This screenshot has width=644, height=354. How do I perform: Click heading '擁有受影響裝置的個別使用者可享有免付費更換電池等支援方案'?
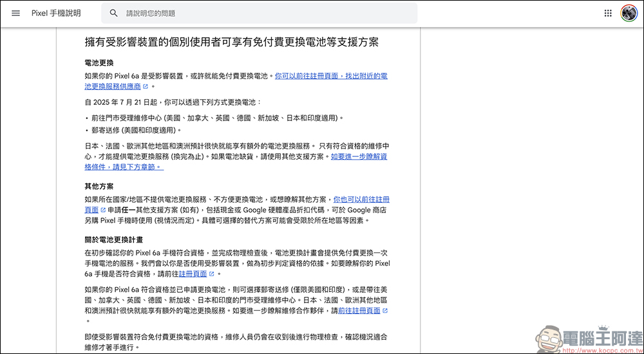click(x=231, y=42)
